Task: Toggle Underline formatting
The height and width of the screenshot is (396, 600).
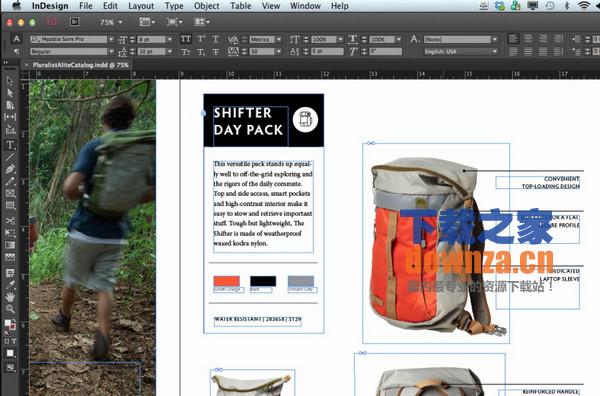Action: 216,39
